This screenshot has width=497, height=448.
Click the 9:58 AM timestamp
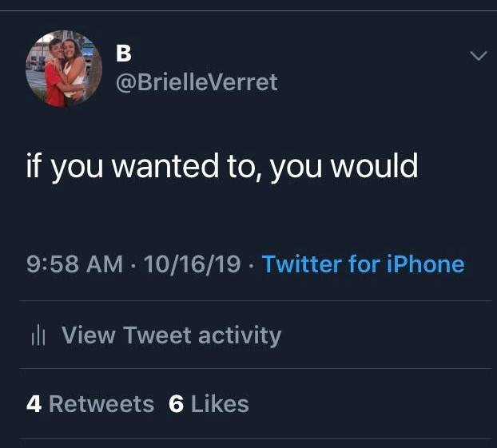tap(74, 264)
